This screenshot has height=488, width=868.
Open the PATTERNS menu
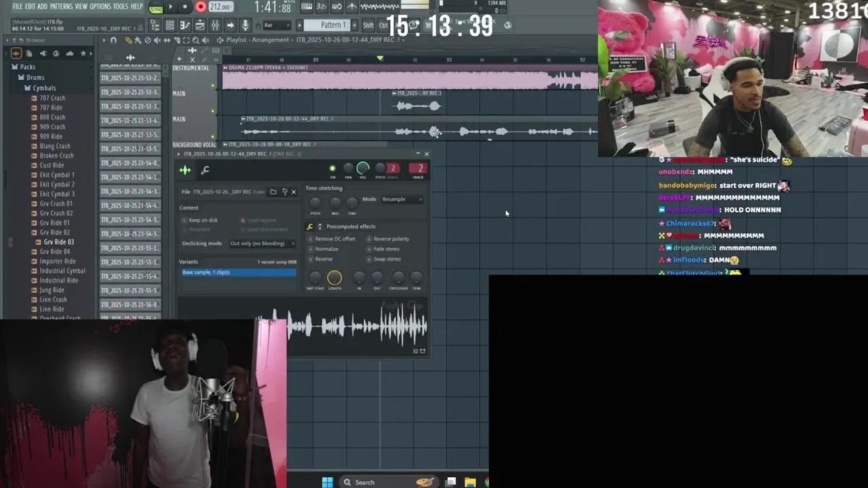[x=61, y=6]
